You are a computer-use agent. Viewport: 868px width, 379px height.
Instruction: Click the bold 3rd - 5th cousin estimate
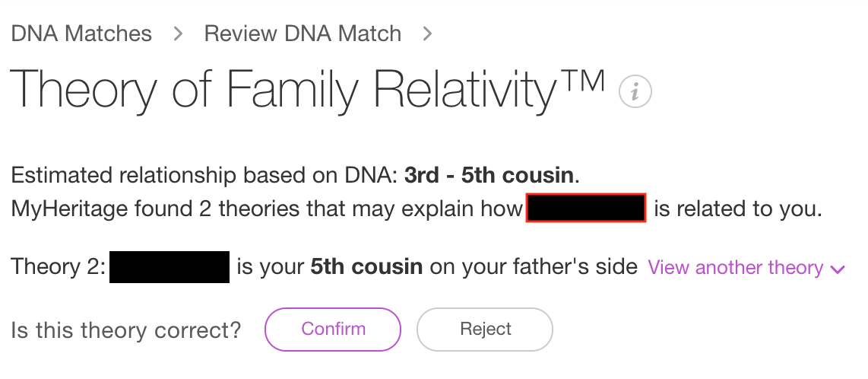[489, 176]
